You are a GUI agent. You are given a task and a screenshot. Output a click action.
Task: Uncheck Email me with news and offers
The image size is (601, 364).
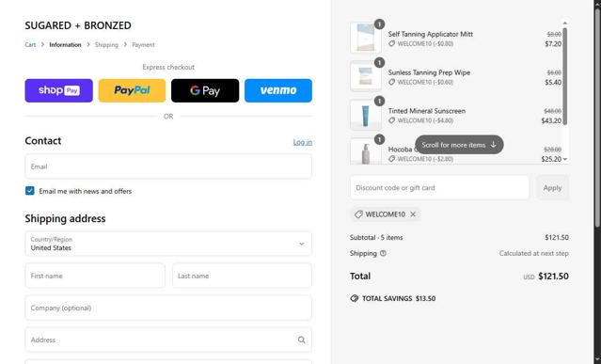[x=29, y=191]
